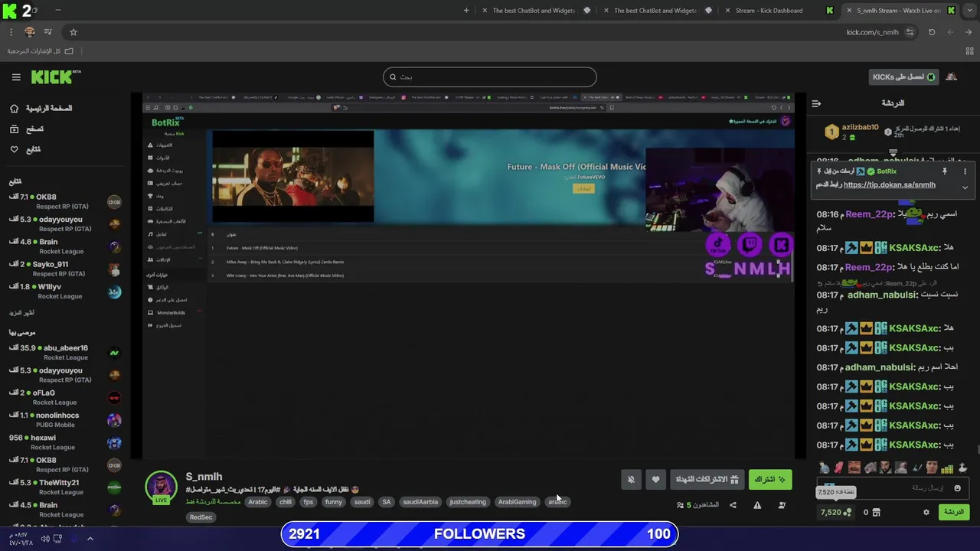The width and height of the screenshot is (980, 551).
Task: Open OKB8 channel in the following list
Action: coord(65,202)
